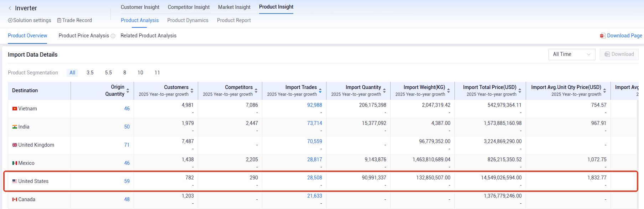Sort by Origin Quantity column arrows
This screenshot has height=209, width=644.
click(128, 91)
